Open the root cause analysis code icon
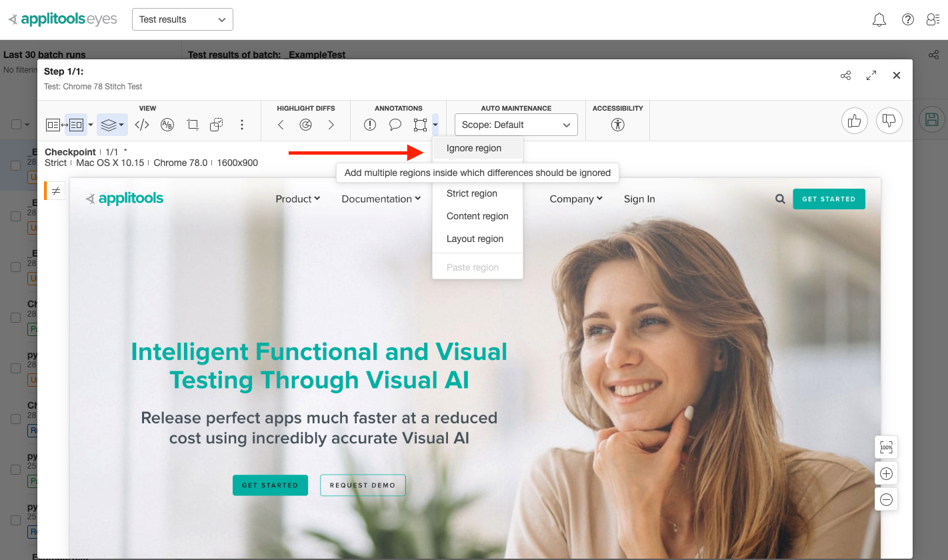Viewport: 948px width, 560px height. point(142,125)
